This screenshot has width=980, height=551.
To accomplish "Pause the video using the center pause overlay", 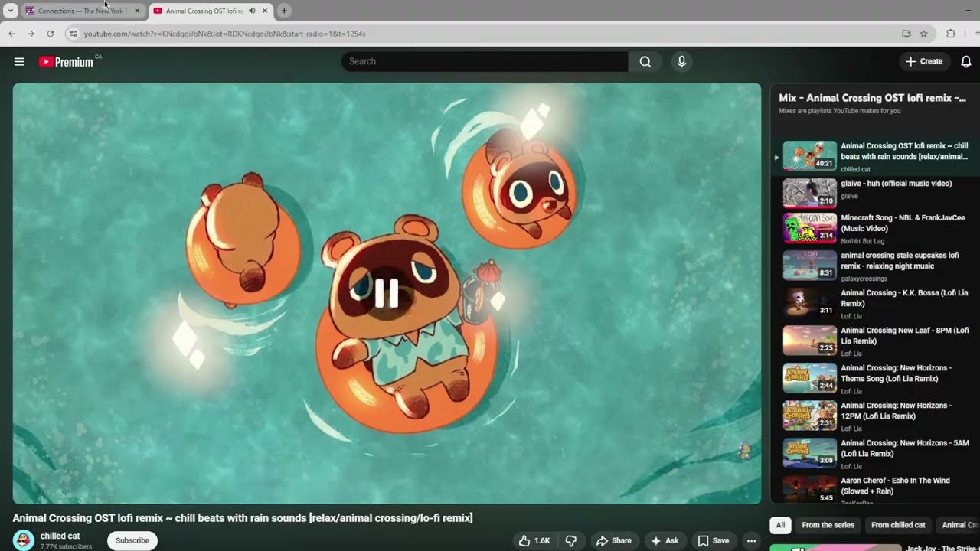I will tap(385, 293).
